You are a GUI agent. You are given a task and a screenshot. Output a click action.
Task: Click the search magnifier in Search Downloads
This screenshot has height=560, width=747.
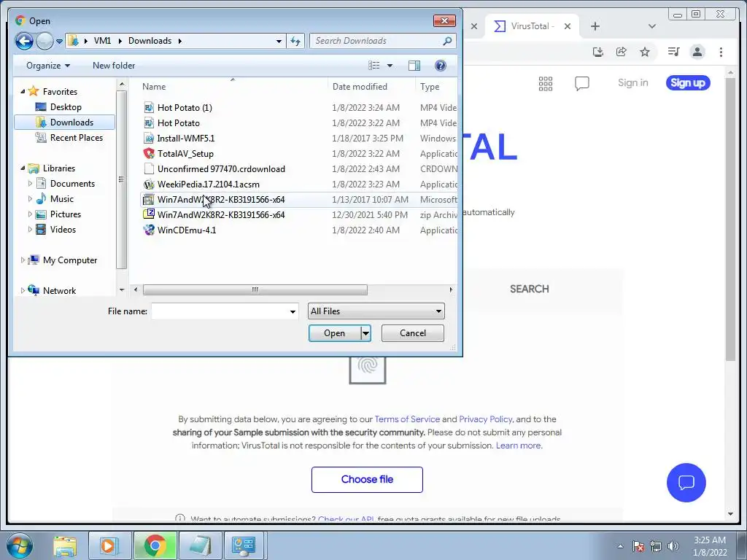447,41
